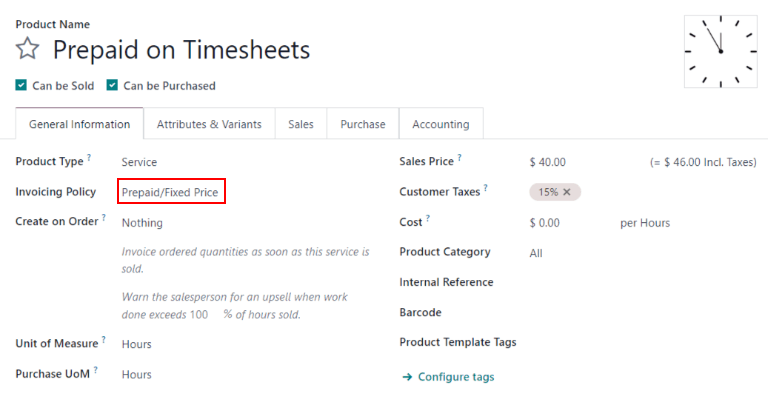Click help tooltip beside Customer Taxes
The width and height of the screenshot is (768, 405).
486,188
